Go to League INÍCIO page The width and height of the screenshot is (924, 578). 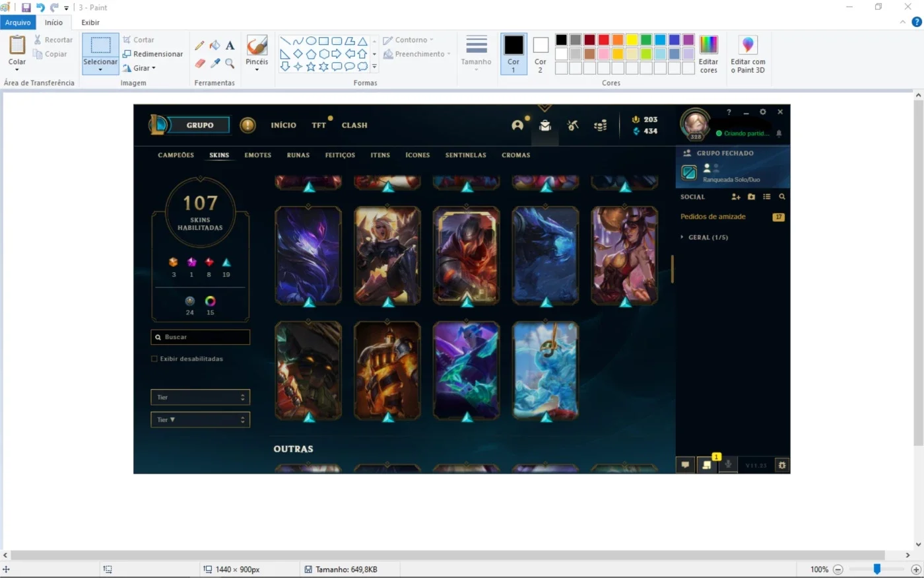(284, 125)
